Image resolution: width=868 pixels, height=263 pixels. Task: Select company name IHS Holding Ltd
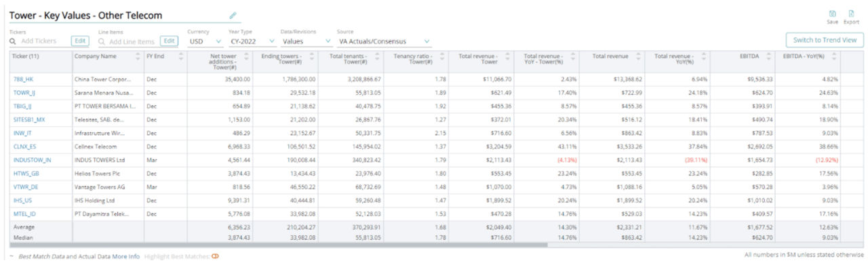click(95, 200)
